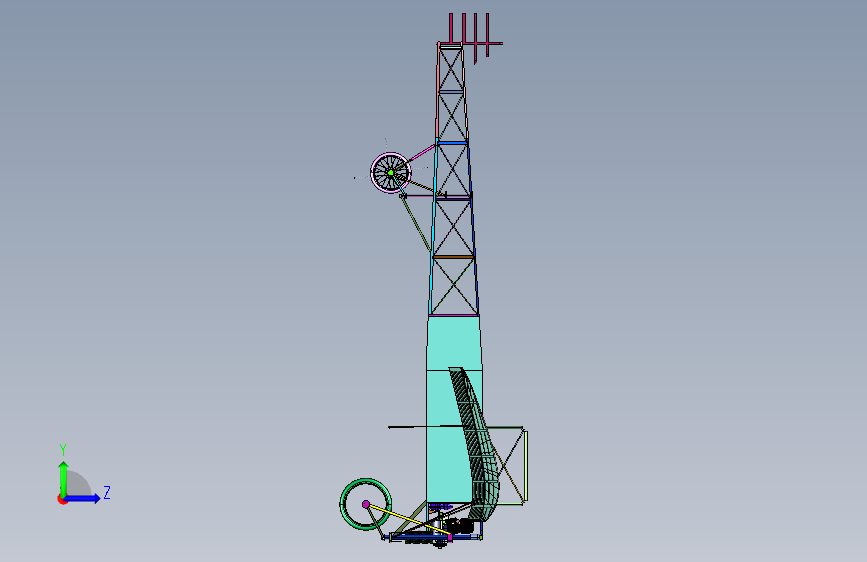Select the cyan fuselage panel
Image resolution: width=867 pixels, height=562 pixels.
tap(448, 409)
